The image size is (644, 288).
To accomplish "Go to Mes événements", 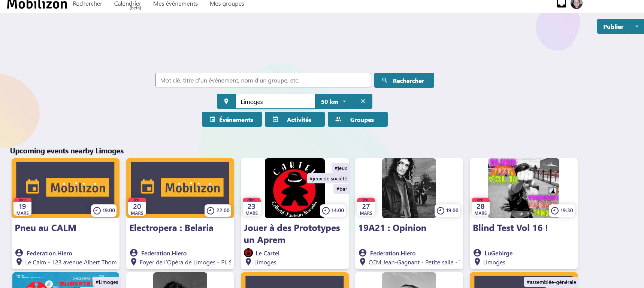I will 175,4.
